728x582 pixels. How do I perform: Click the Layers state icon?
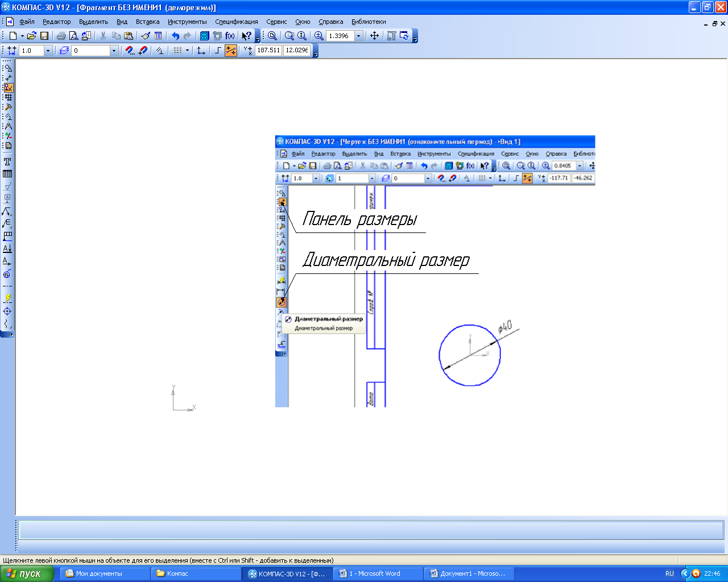[x=64, y=51]
